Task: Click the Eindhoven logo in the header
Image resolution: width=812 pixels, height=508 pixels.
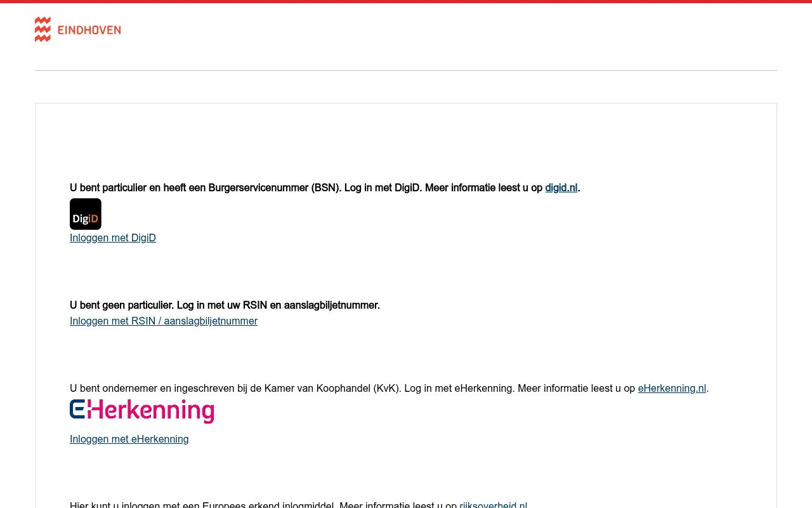Action: coord(77,29)
